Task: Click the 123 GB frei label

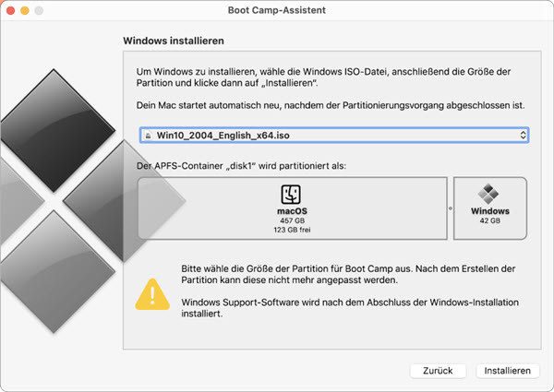Action: click(x=292, y=230)
